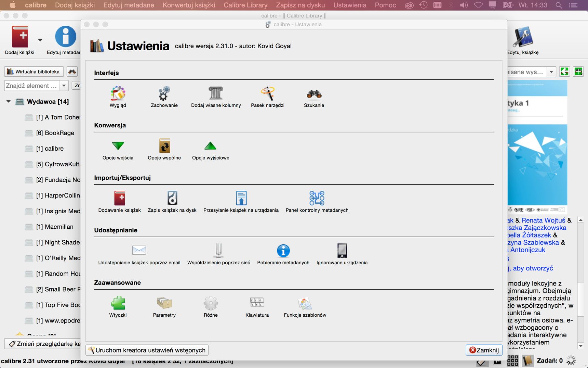The height and width of the screenshot is (368, 588).
Task: Open Współdzielenie poprzez sieć settings
Action: tap(218, 254)
